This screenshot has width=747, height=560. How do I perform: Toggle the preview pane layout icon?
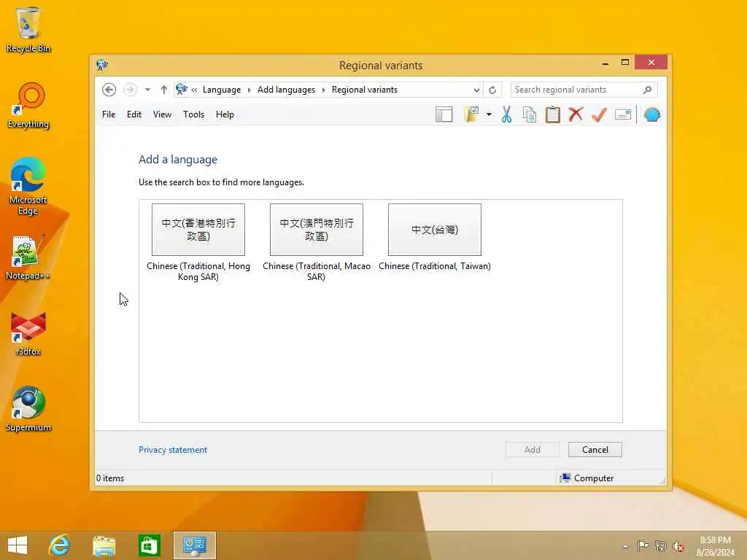[444, 114]
